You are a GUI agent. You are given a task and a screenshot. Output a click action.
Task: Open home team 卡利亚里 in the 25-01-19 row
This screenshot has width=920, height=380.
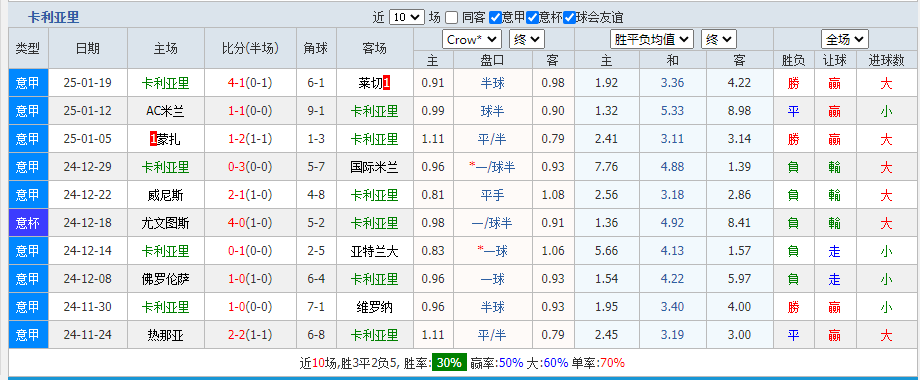pyautogui.click(x=165, y=83)
